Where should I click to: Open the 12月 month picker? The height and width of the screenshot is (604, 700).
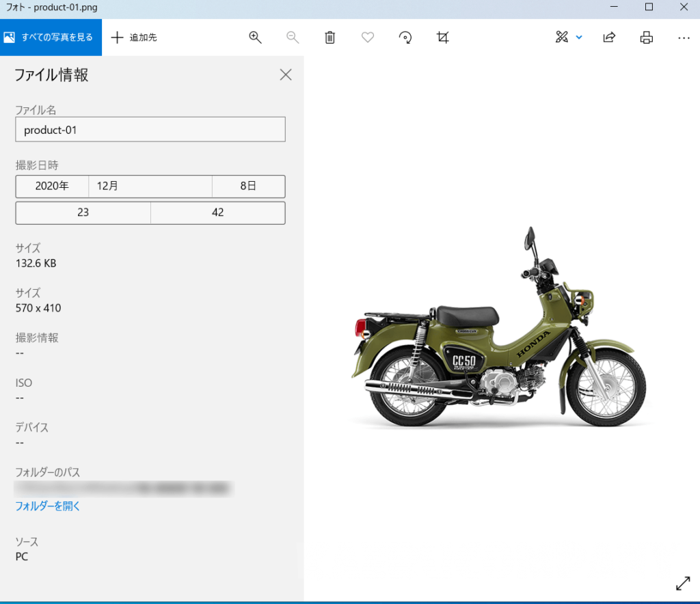[x=150, y=187]
